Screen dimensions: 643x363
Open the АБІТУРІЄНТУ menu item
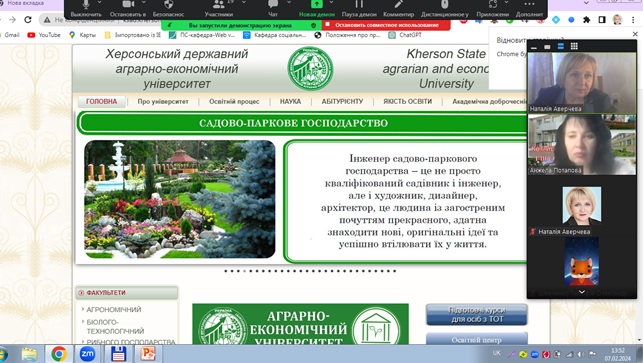pyautogui.click(x=342, y=101)
